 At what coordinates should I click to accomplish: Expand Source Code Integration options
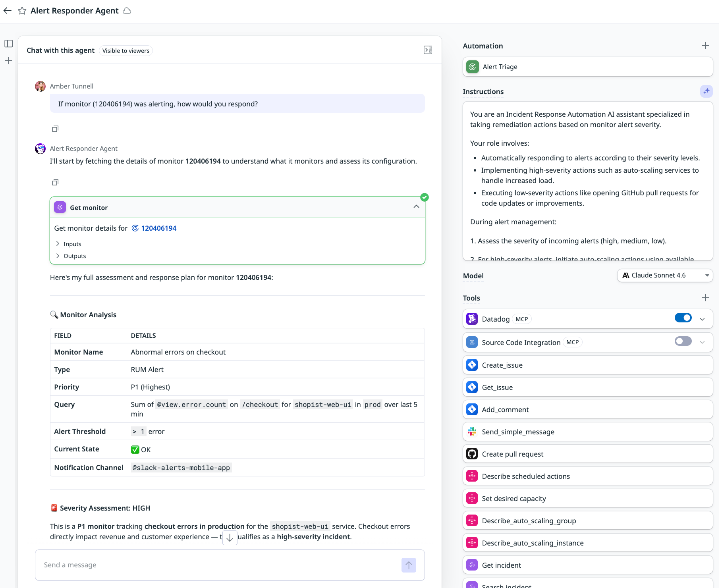pos(702,342)
